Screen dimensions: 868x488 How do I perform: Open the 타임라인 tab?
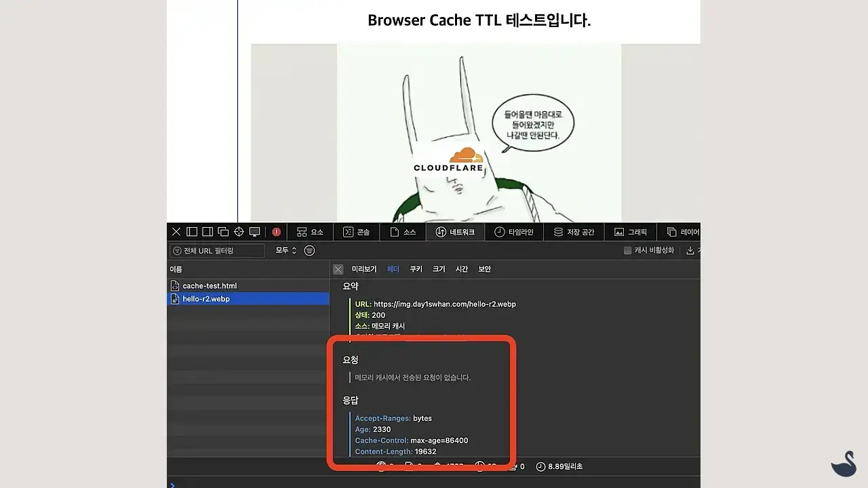[513, 232]
